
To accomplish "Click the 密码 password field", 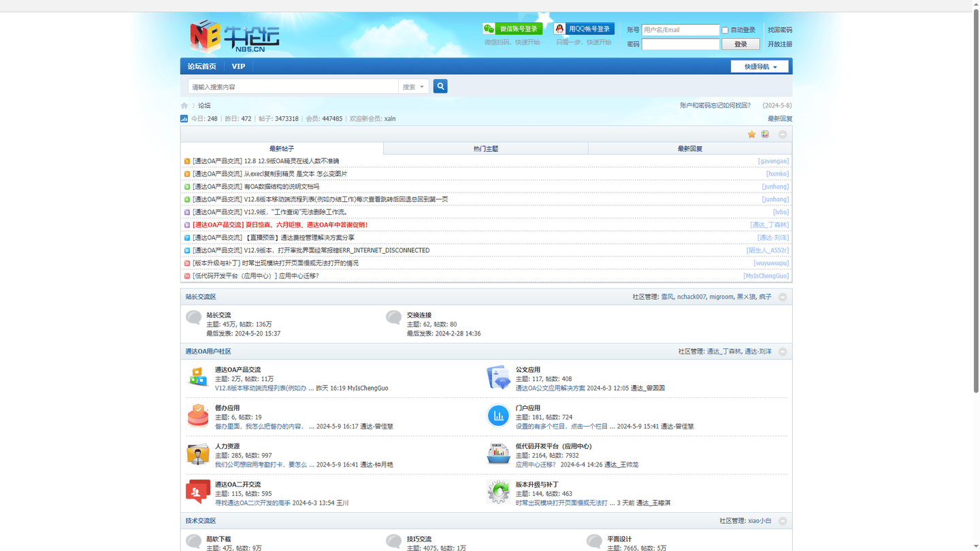I will pos(681,44).
